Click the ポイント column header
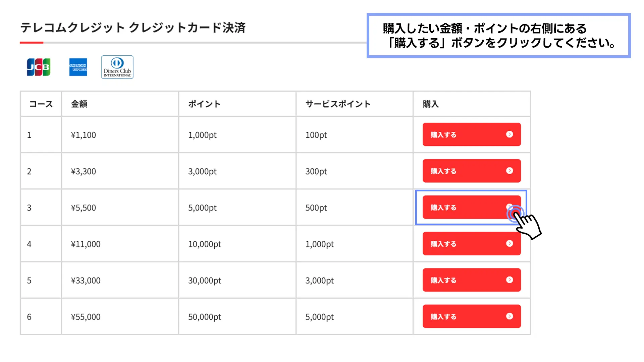 click(x=204, y=104)
